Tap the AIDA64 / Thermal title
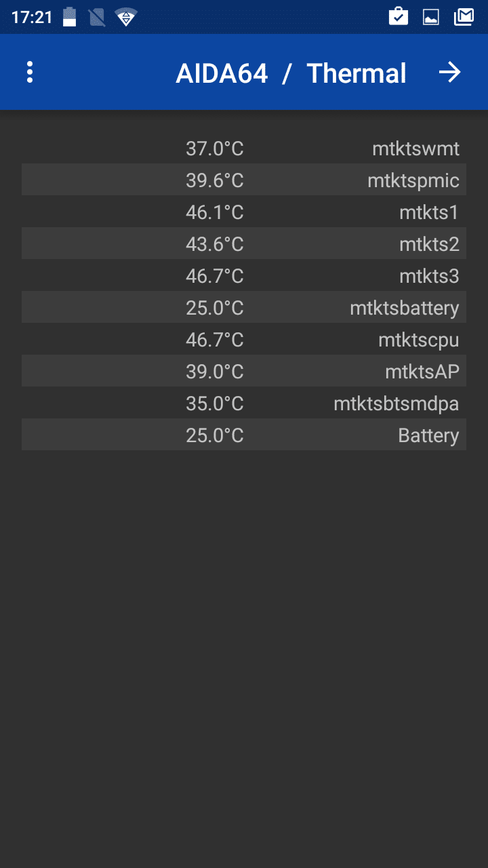Screen dimensions: 488x868 (x=291, y=73)
